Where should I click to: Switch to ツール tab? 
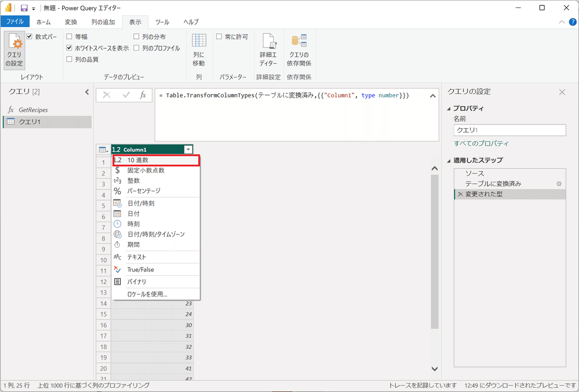click(x=162, y=22)
